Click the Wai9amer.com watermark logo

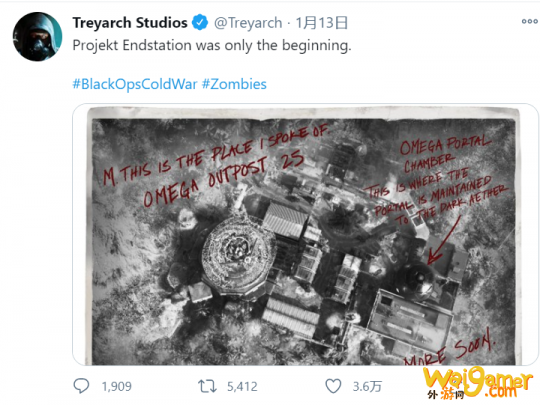tap(478, 383)
